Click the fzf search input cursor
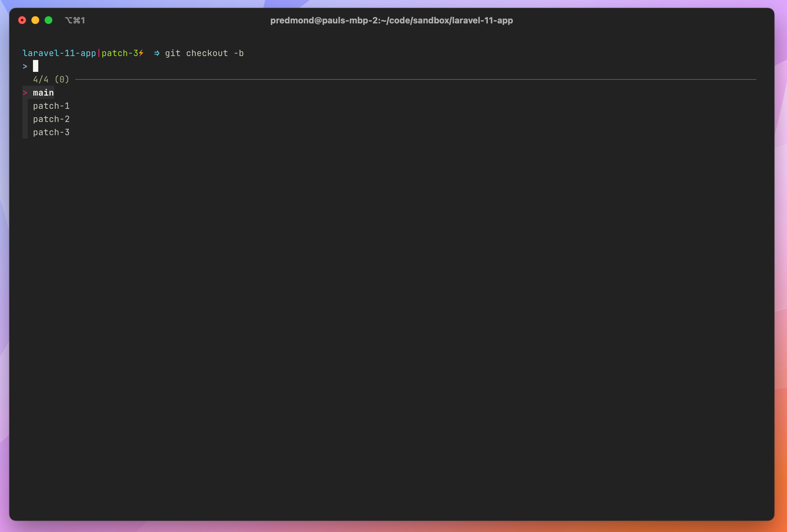 coord(36,66)
